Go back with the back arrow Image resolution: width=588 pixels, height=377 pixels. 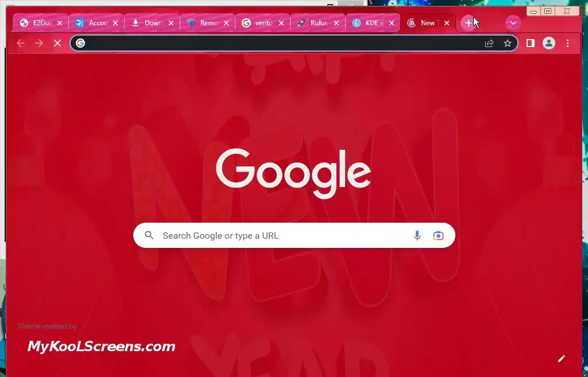21,44
